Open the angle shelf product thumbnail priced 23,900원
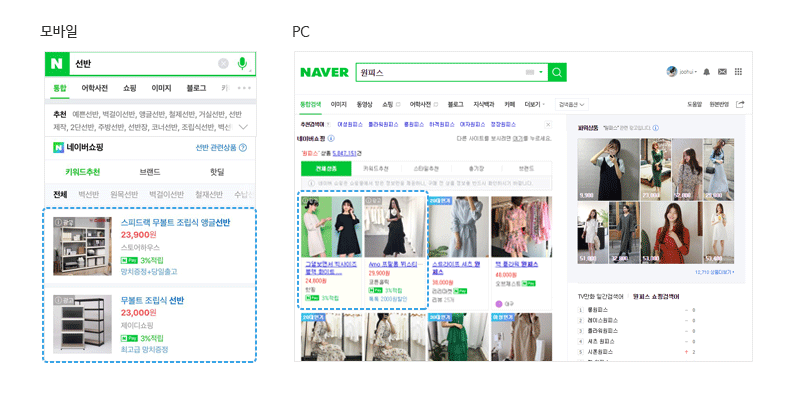Screen dimensions: 790x400 click(83, 246)
